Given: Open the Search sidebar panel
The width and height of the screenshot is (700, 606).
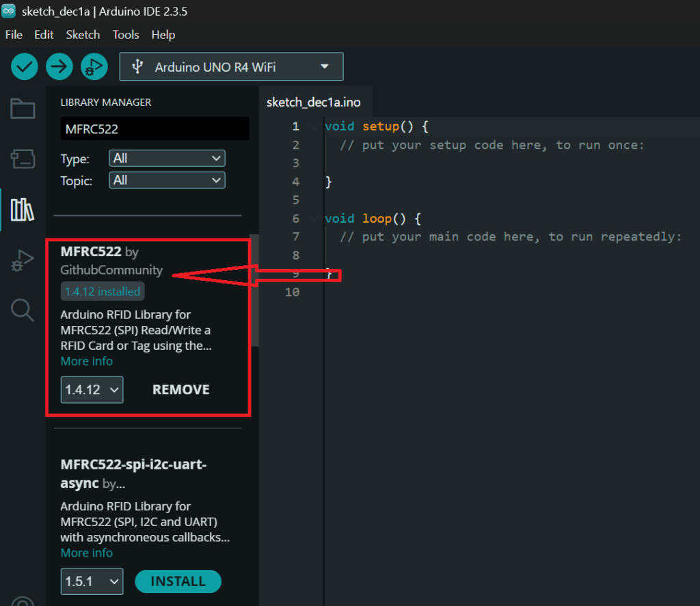Looking at the screenshot, I should (23, 310).
